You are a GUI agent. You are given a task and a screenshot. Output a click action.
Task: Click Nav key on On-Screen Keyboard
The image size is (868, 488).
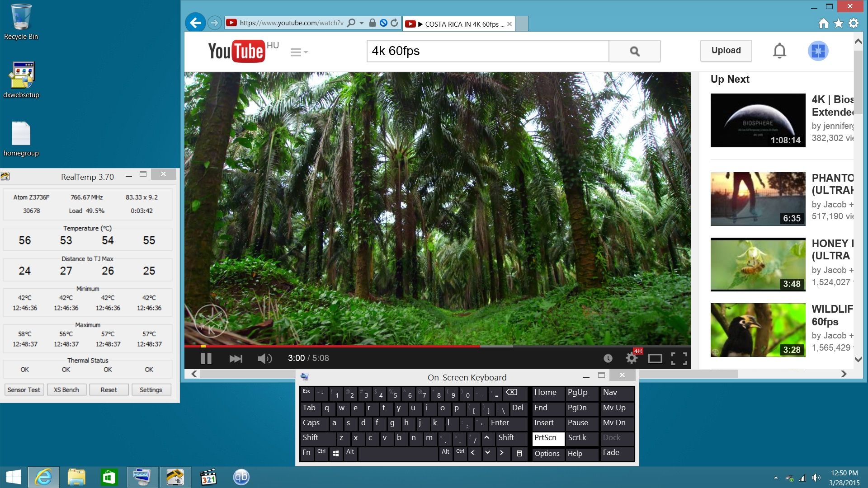point(618,393)
